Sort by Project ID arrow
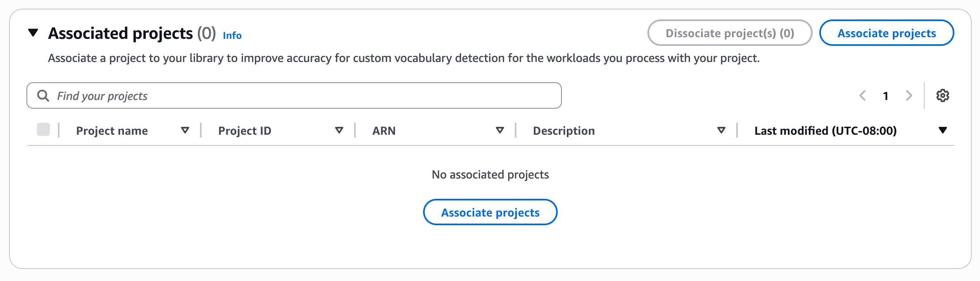This screenshot has height=281, width=980. pyautogui.click(x=339, y=131)
